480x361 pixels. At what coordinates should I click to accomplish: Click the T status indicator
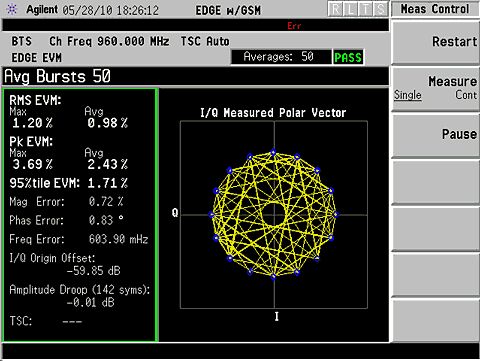[365, 10]
